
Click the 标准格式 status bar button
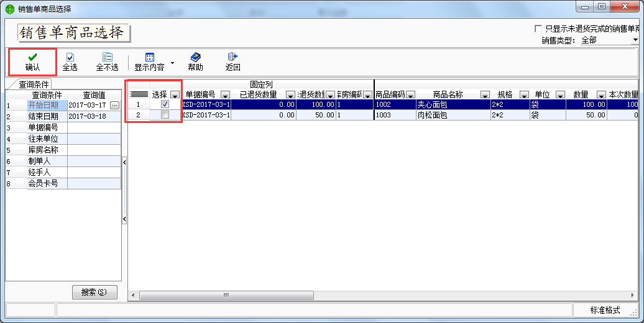[x=605, y=310]
